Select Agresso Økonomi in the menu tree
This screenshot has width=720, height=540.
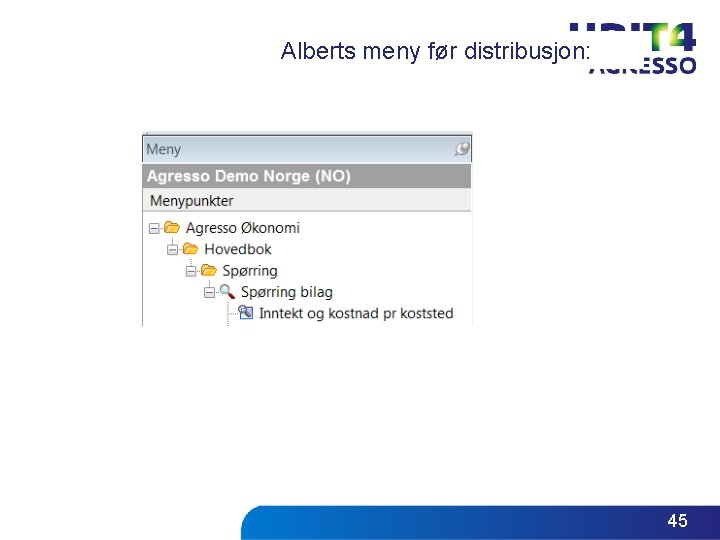pos(242,228)
